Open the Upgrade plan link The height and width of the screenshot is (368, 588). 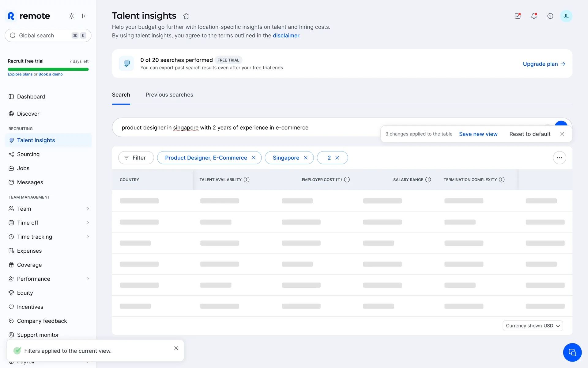pos(544,64)
